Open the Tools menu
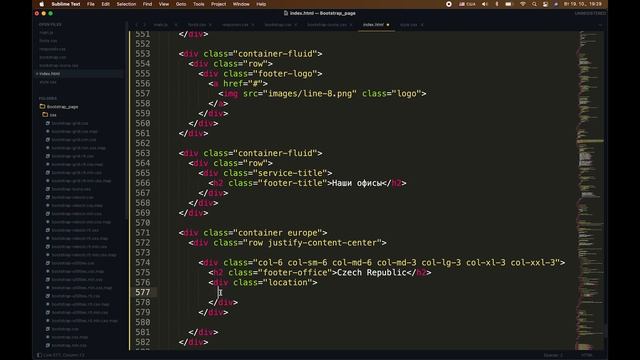 tap(199, 4)
